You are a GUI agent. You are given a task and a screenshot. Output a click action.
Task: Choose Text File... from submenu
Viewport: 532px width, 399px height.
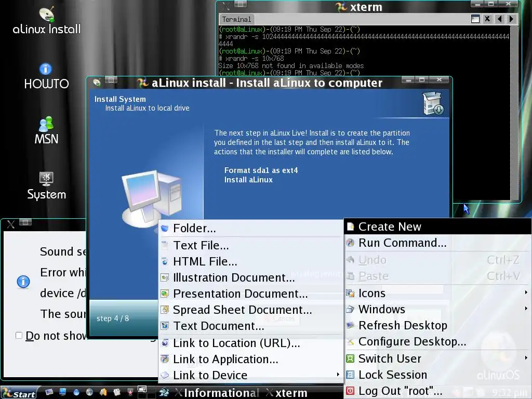coord(250,245)
